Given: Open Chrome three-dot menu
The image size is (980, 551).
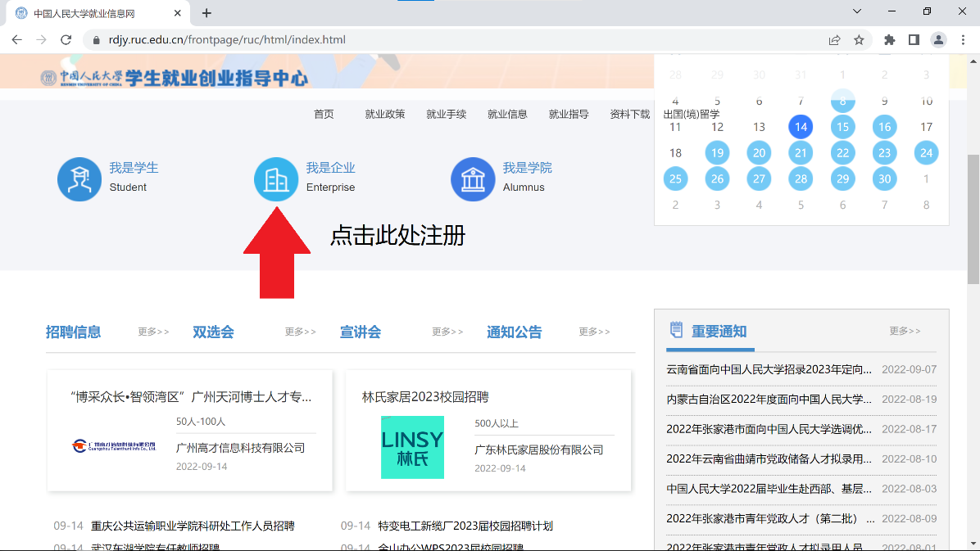Looking at the screenshot, I should point(963,39).
